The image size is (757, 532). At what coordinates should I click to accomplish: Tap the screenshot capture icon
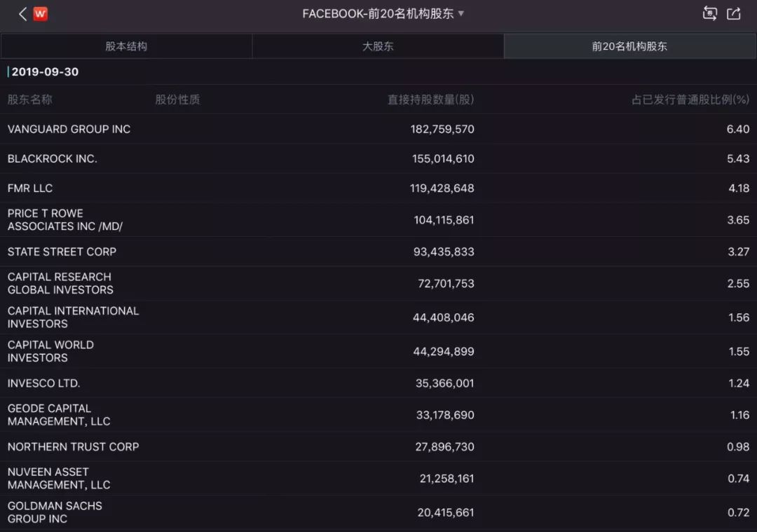709,13
